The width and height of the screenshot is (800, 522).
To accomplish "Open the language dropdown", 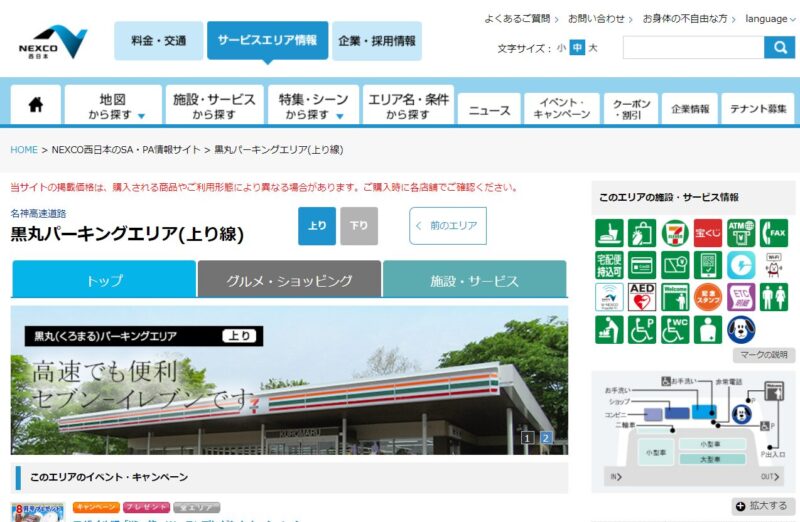I will coord(769,19).
